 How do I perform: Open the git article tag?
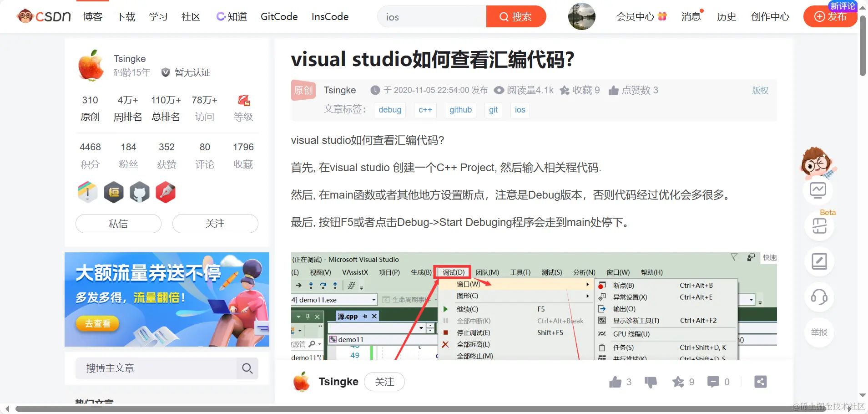pos(493,110)
